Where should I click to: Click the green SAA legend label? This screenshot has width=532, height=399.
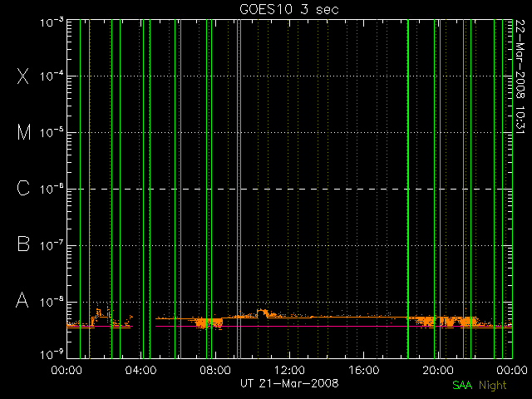pos(462,385)
